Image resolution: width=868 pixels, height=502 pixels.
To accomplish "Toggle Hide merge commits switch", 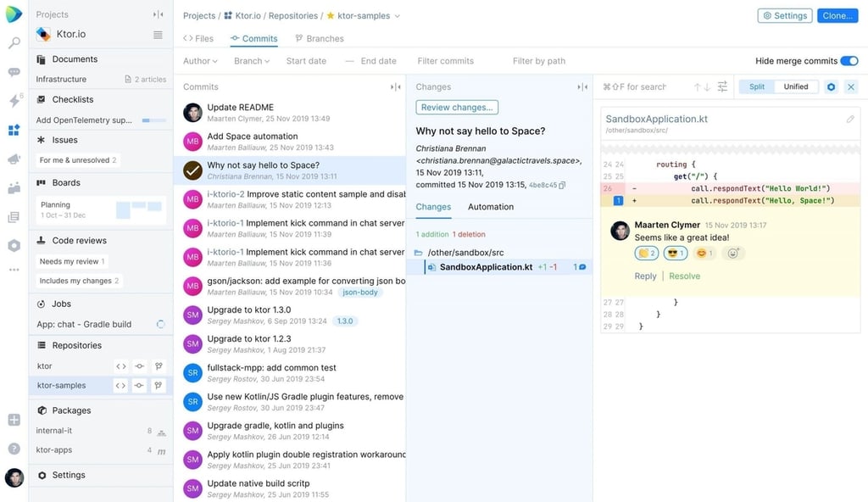I will coord(849,61).
